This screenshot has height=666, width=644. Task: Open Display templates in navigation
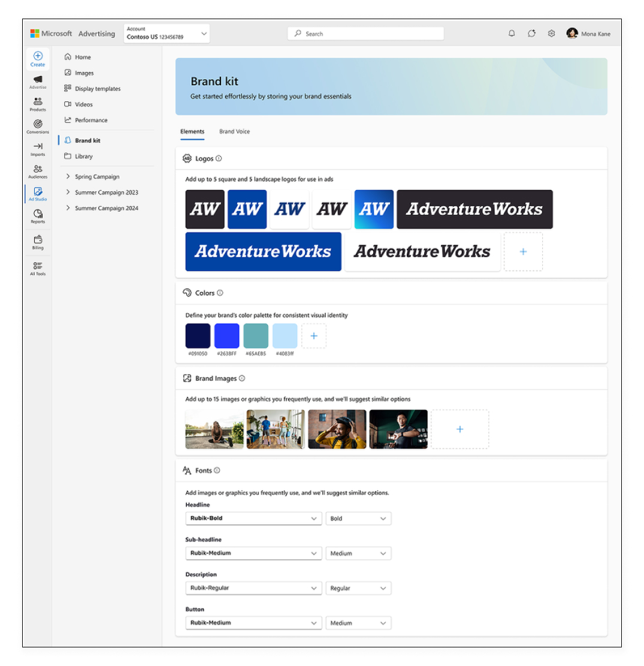click(x=98, y=89)
